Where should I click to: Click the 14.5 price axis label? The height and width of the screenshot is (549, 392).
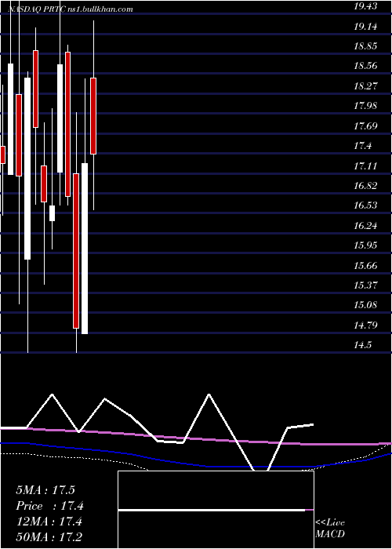pos(362,345)
